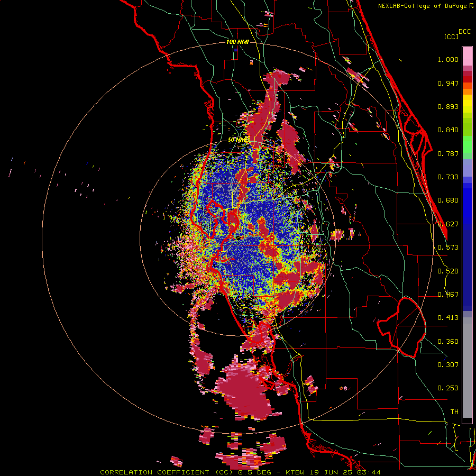Screen dimensions: 476x476
Task: Select the 0.573 scale value
Action: pyautogui.click(x=448, y=248)
